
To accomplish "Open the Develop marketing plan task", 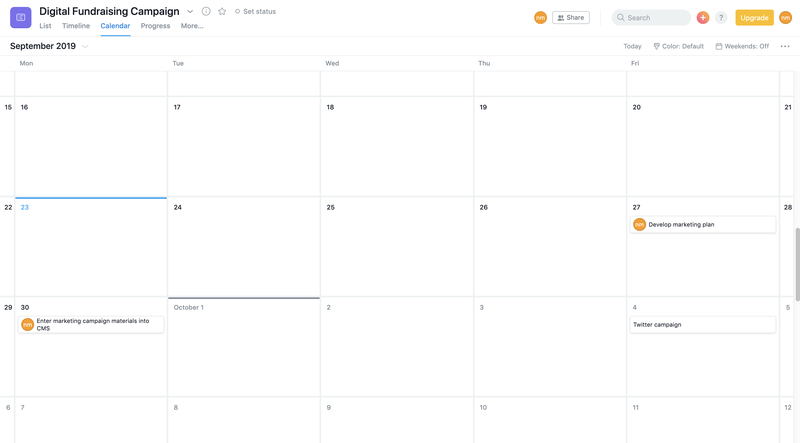I will pos(703,225).
